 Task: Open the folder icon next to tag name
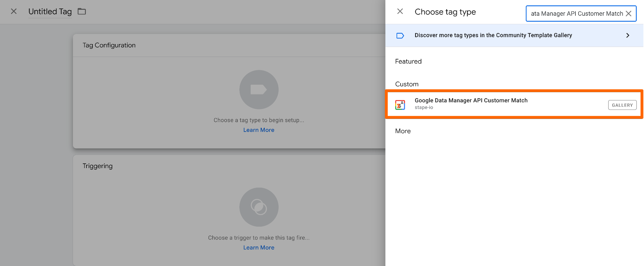coord(82,12)
